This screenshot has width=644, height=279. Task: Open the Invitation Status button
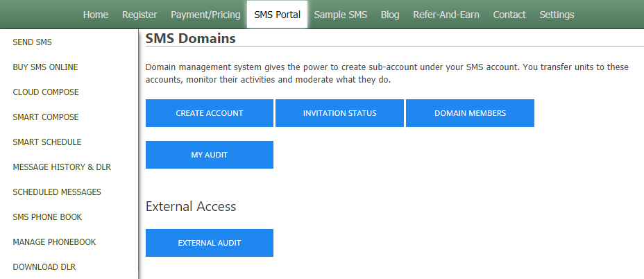coord(339,113)
